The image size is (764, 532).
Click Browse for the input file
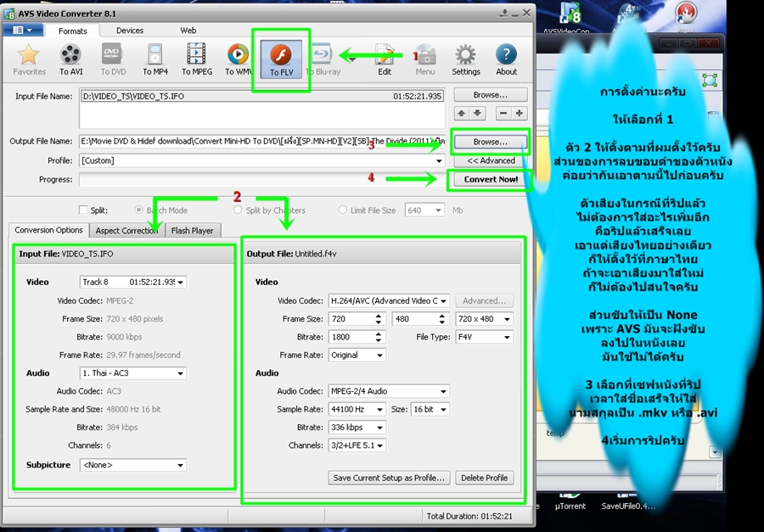[491, 95]
